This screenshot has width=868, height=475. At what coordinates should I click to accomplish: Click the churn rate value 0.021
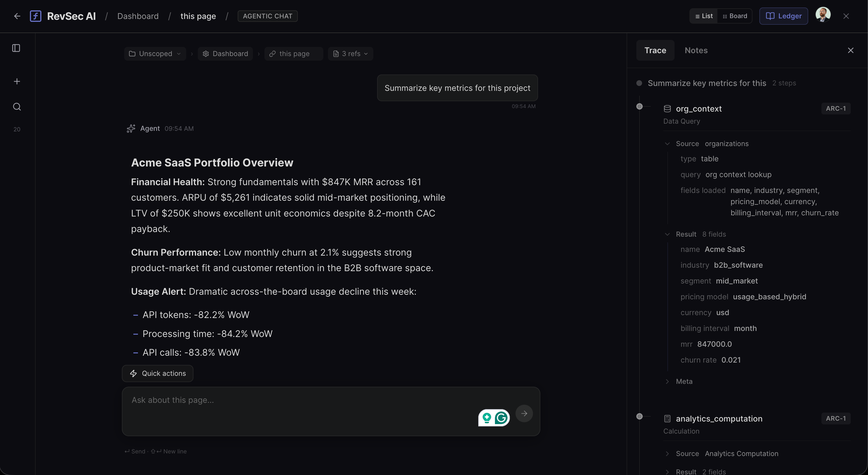(x=731, y=360)
